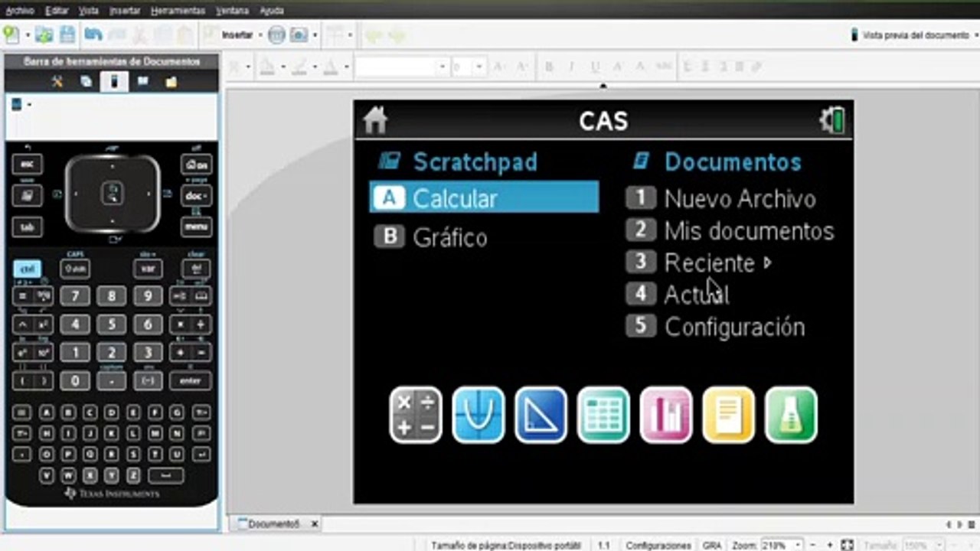Click the Home house icon on the calculator screen
This screenshot has height=551, width=980.
click(x=375, y=120)
